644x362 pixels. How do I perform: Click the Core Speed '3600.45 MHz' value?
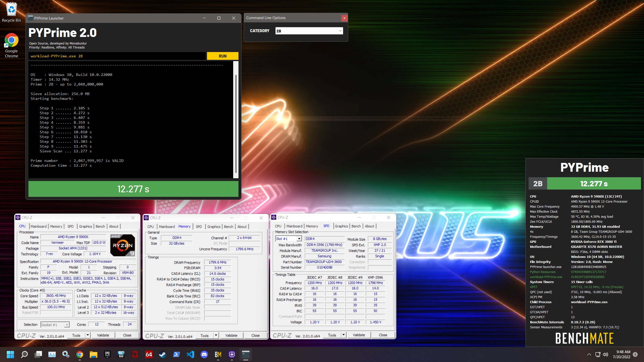(x=56, y=296)
